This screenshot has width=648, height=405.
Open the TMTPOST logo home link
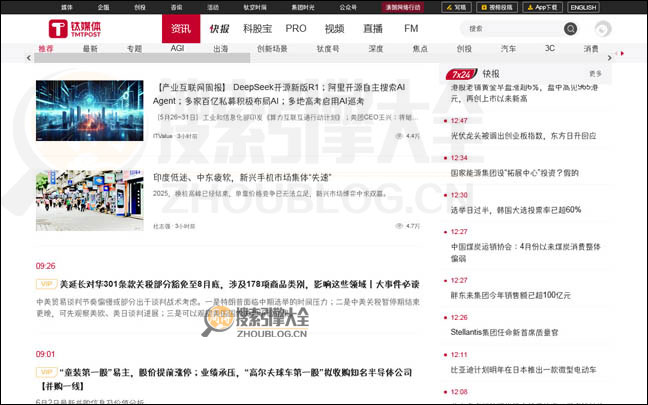coord(75,29)
